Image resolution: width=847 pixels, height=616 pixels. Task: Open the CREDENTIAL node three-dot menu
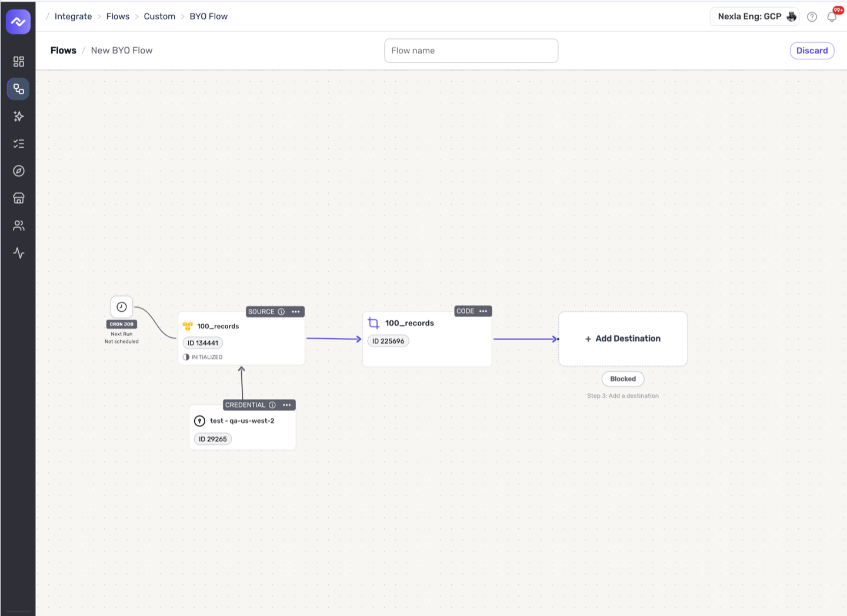pos(287,405)
